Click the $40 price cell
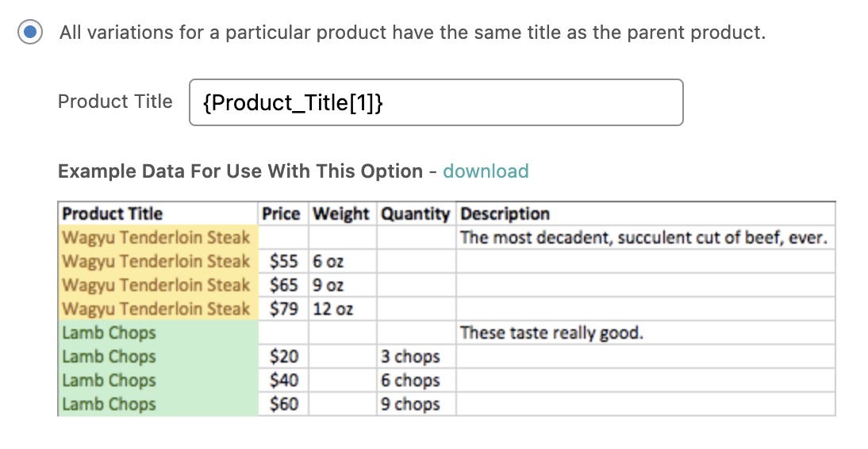The image size is (868, 449). (284, 380)
